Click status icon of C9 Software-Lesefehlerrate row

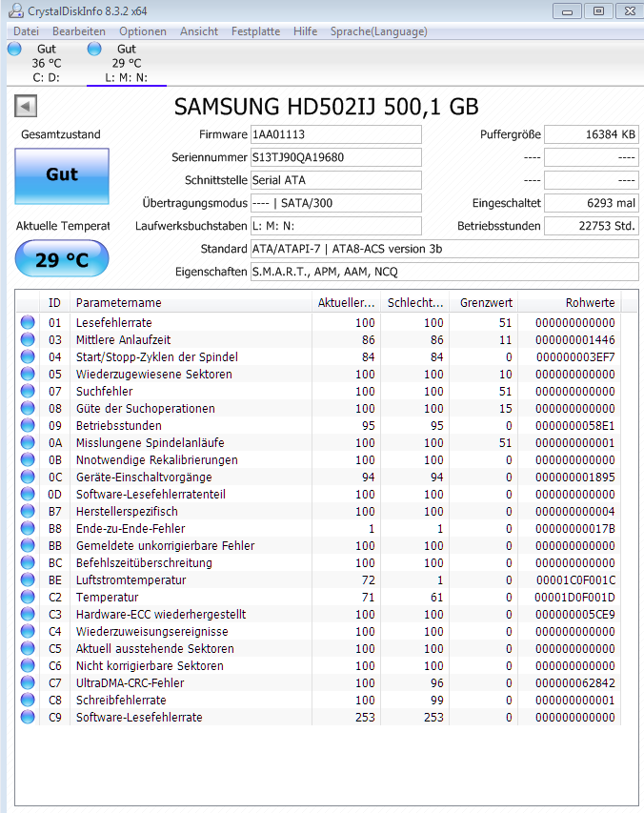tap(28, 717)
